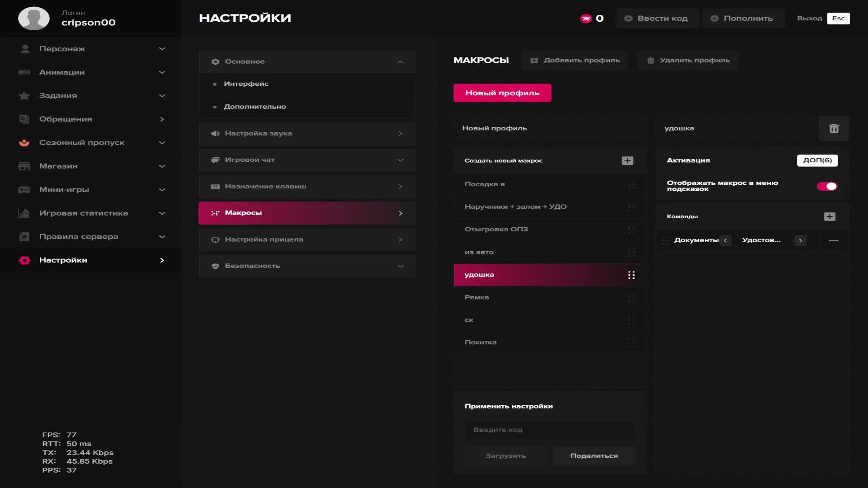
Task: Click the Введите код input field
Action: pos(550,430)
